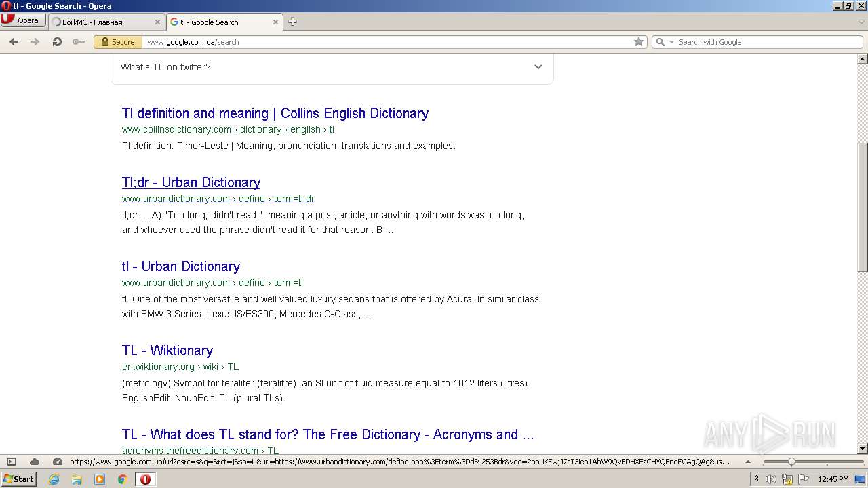Screen dimensions: 868x488
Task: Open a new tab with plus button
Action: (292, 22)
